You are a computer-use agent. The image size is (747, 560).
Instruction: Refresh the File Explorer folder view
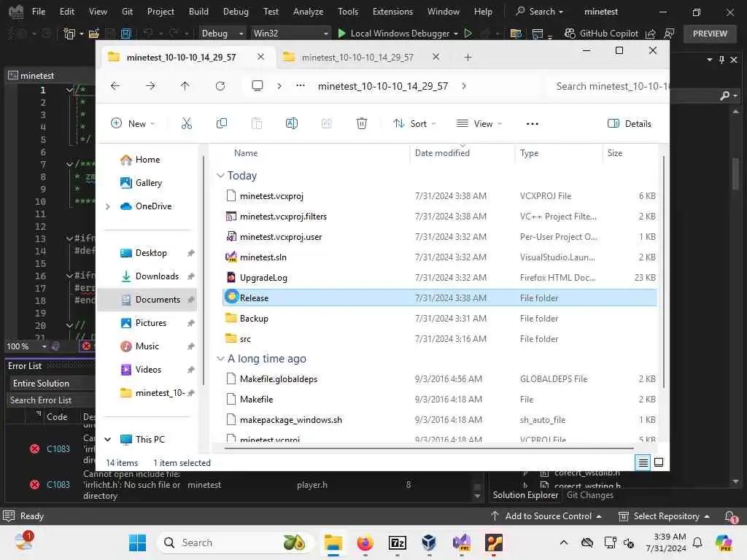click(x=220, y=86)
